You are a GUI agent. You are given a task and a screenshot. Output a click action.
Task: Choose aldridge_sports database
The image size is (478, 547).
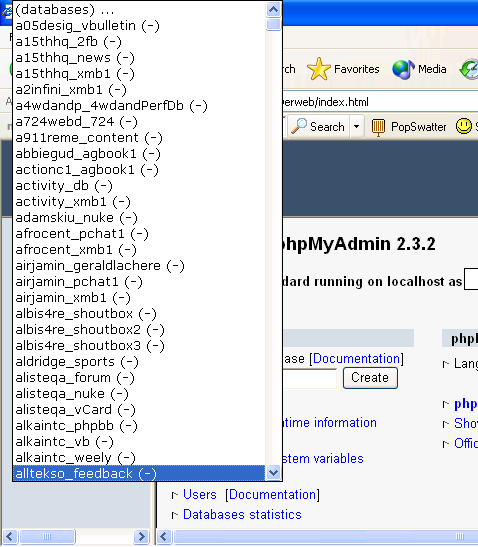click(x=139, y=362)
